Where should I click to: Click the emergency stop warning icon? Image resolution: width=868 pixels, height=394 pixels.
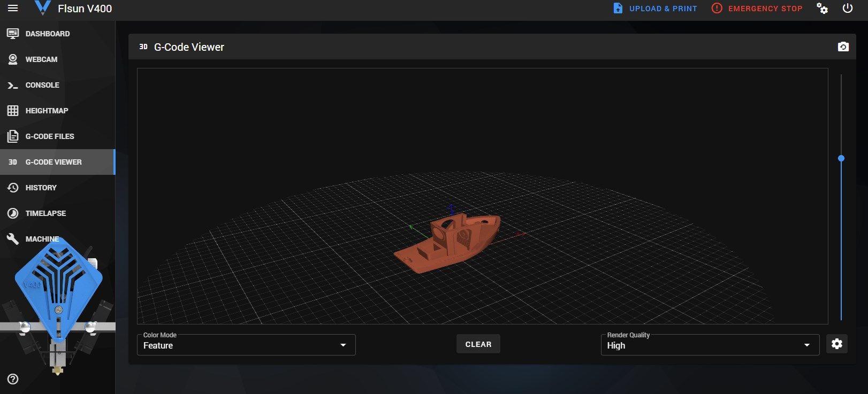click(x=717, y=8)
